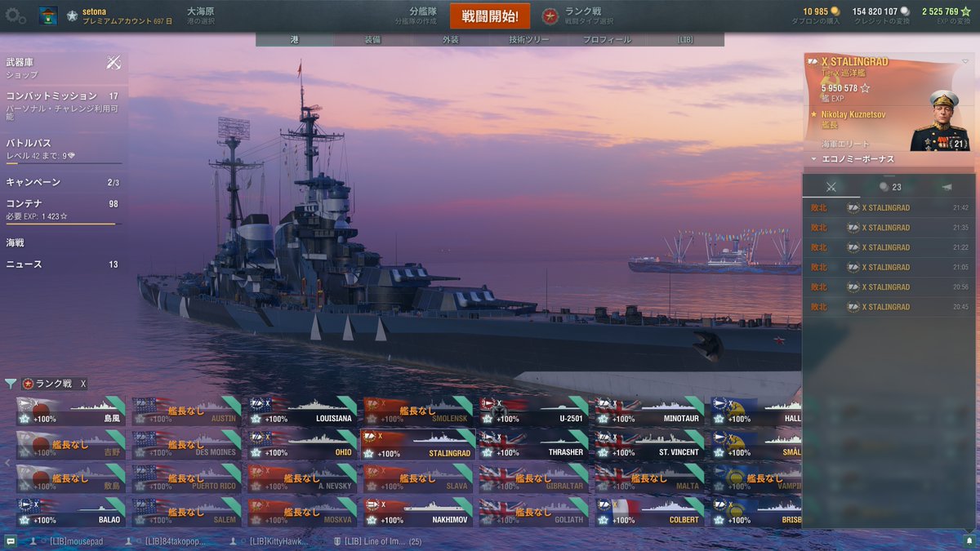
Task: Select the MINOTAUR ship card
Action: [649, 411]
